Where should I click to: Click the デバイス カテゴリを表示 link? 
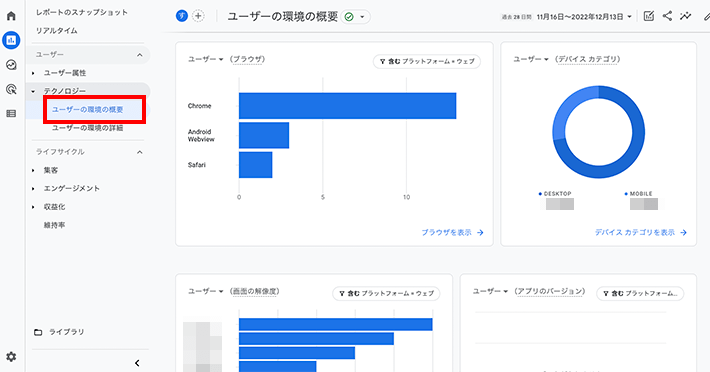(x=641, y=233)
